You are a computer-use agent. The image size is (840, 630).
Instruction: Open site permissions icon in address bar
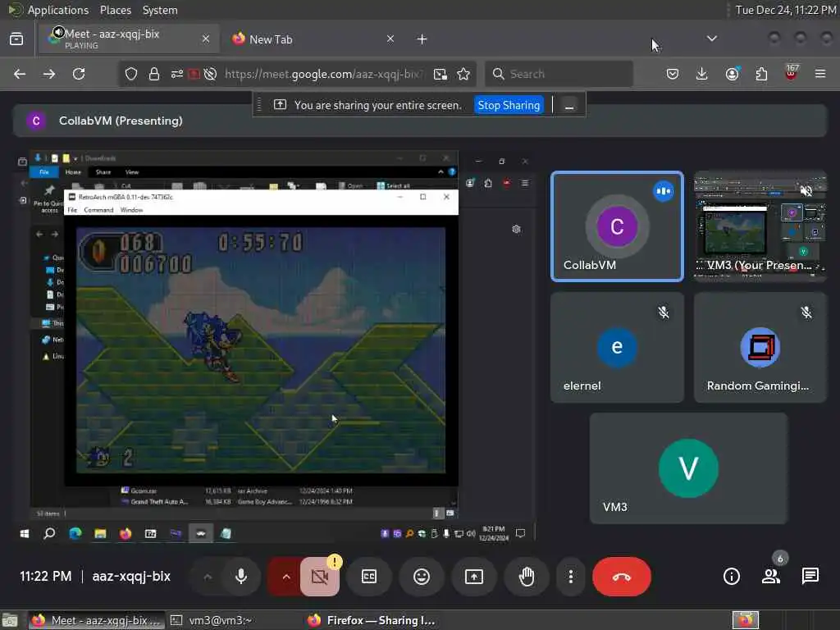[177, 74]
